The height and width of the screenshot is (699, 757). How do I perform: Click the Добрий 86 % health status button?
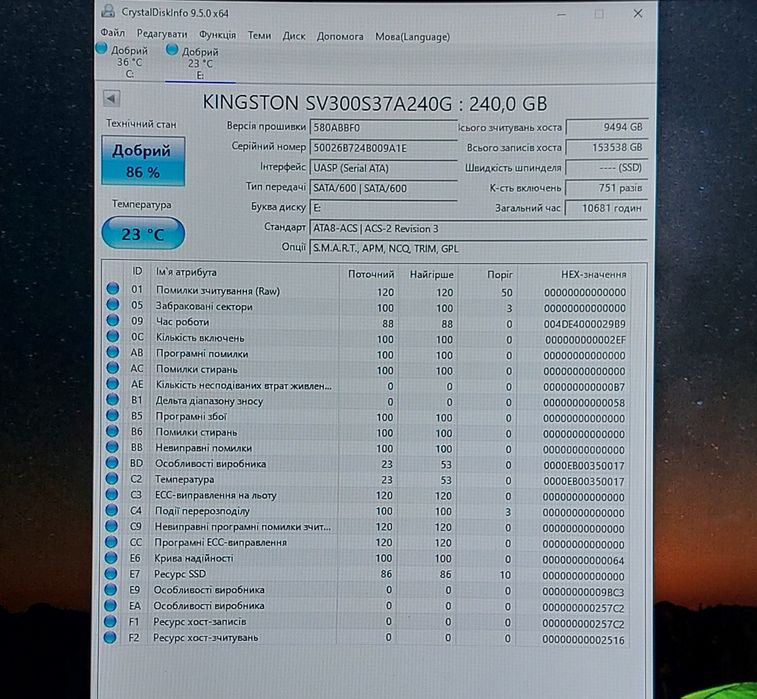[x=143, y=161]
